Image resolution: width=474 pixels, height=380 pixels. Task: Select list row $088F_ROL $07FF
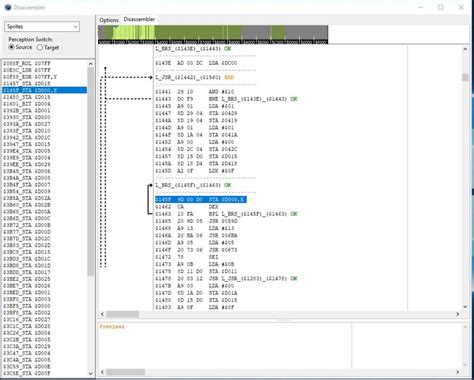(x=45, y=63)
